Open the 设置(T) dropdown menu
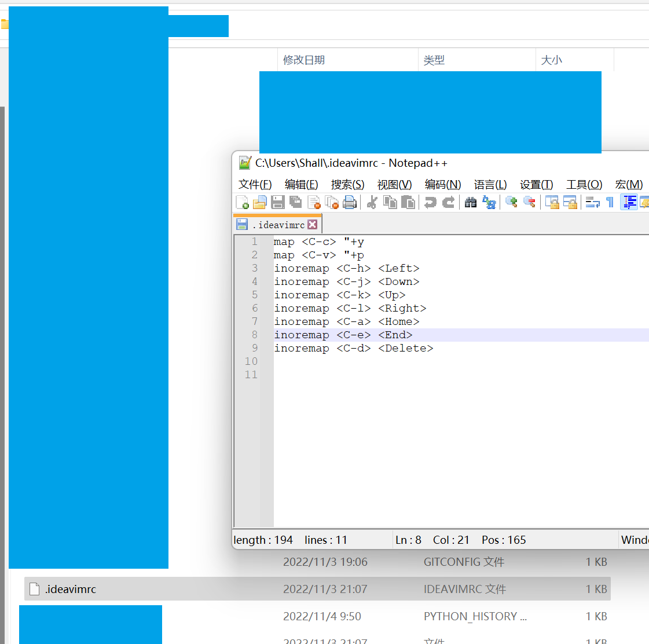649x644 pixels. point(536,184)
